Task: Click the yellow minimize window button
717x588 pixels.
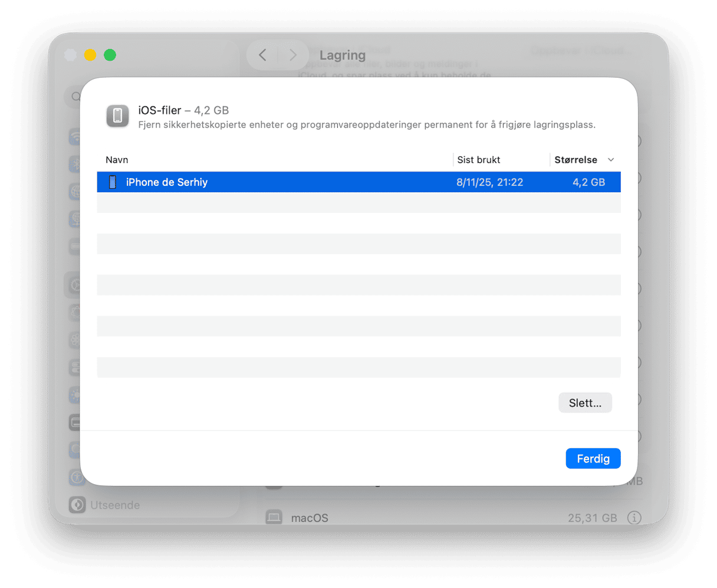Action: click(90, 55)
